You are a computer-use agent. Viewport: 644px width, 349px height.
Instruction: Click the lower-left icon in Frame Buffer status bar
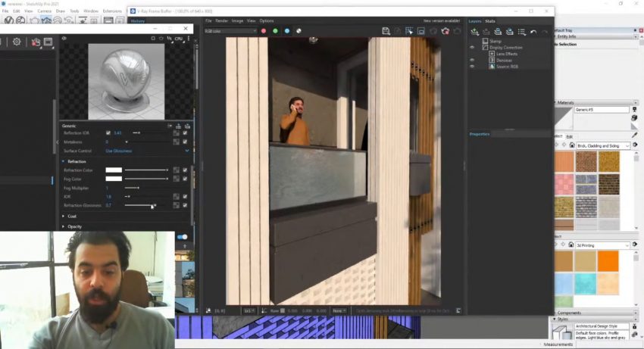click(x=208, y=311)
